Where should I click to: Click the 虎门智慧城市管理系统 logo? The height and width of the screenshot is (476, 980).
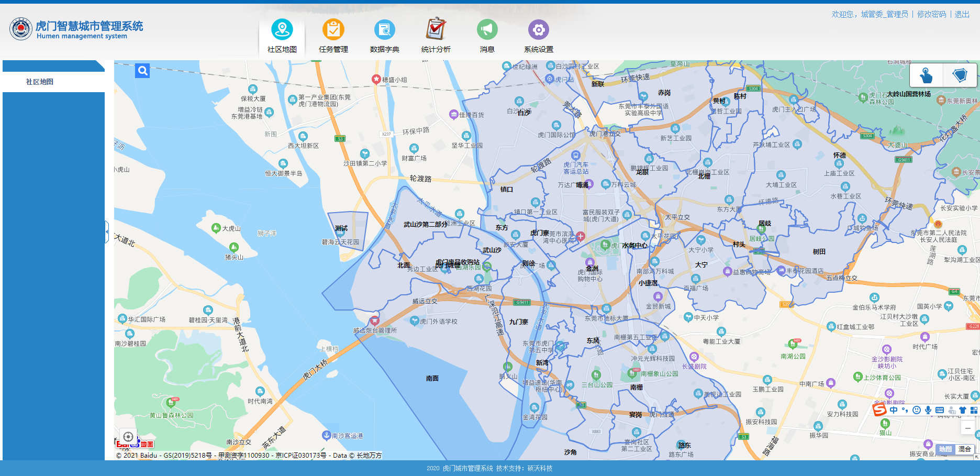click(76, 29)
